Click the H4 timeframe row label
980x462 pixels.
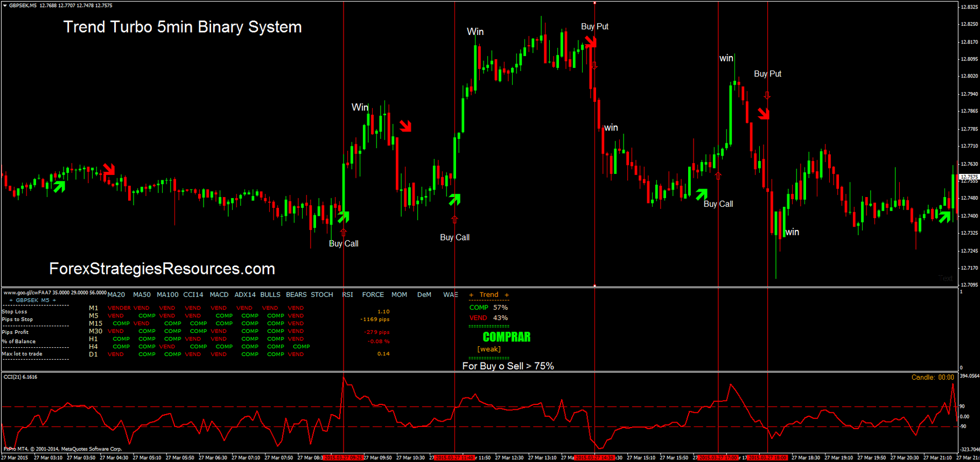pos(93,347)
